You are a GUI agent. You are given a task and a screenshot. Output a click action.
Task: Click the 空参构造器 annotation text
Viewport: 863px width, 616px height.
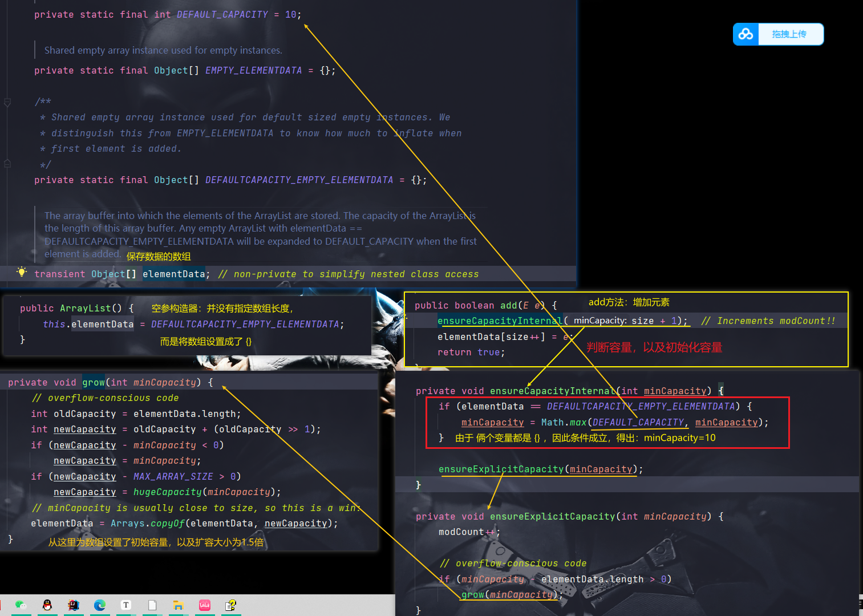click(222, 309)
